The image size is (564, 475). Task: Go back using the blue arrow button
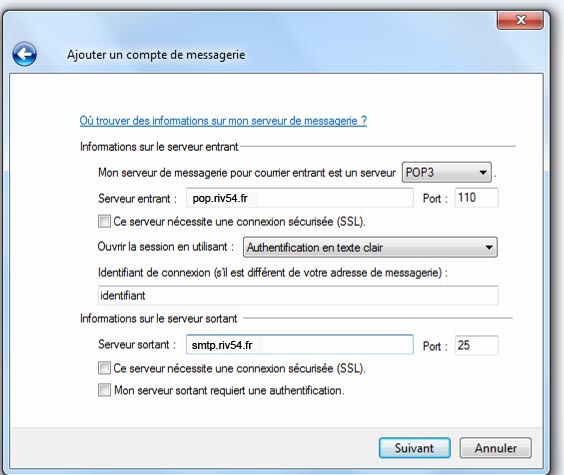pyautogui.click(x=24, y=55)
